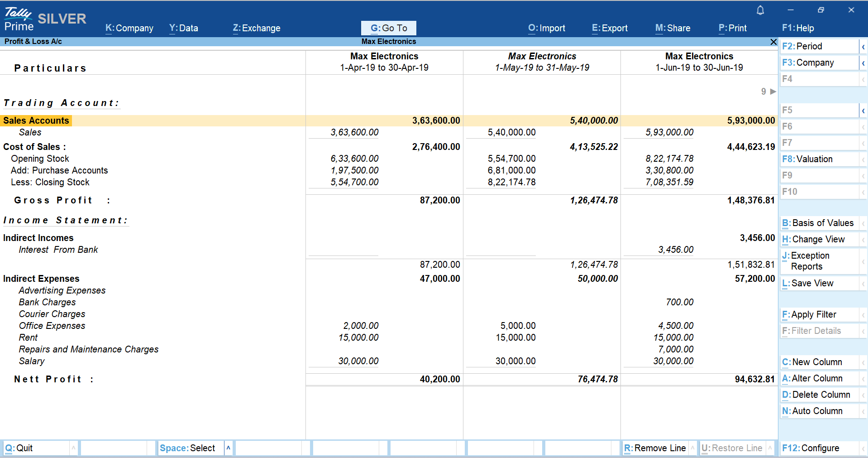The height and width of the screenshot is (458, 868).
Task: Open the Y: Data menu
Action: pos(184,28)
